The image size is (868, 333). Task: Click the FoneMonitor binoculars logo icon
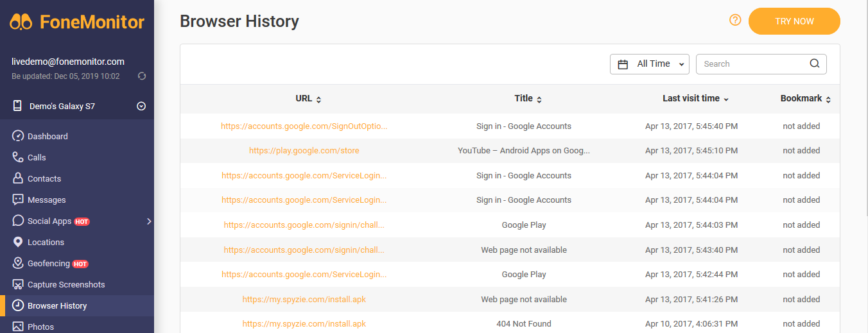click(21, 22)
